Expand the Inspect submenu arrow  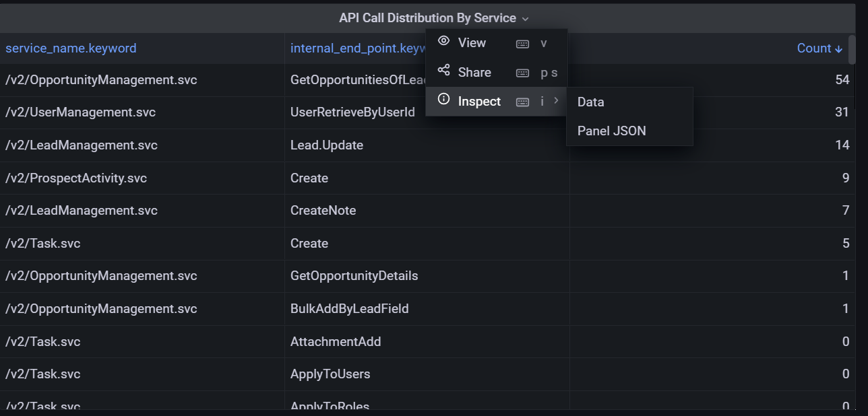[x=556, y=101]
